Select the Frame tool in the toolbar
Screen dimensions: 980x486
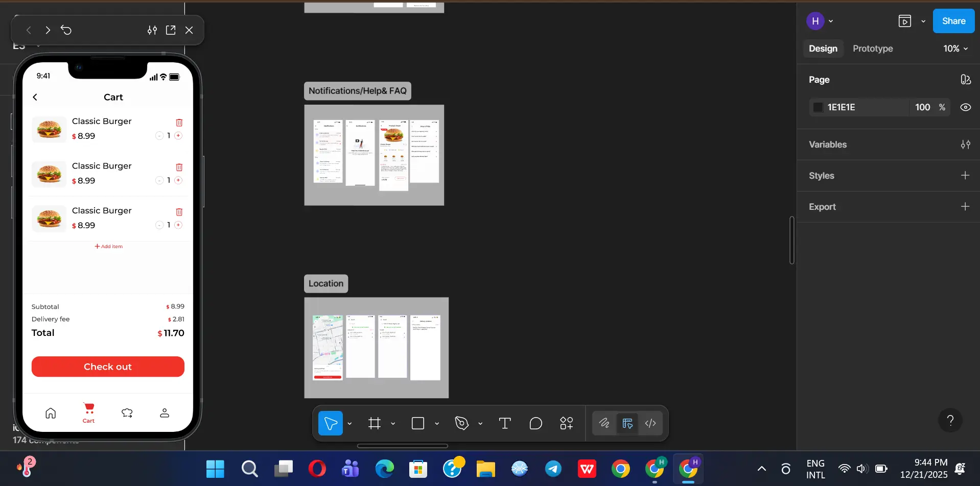[x=375, y=423]
